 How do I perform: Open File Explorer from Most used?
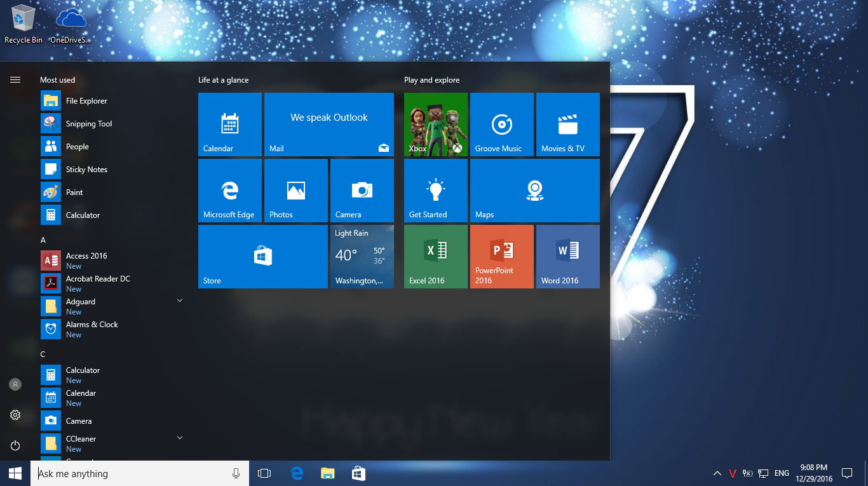coord(112,101)
